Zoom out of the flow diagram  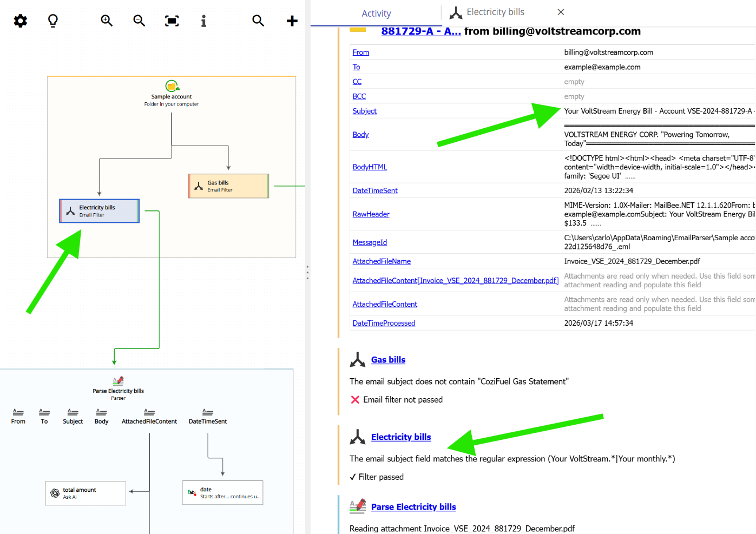coord(139,21)
